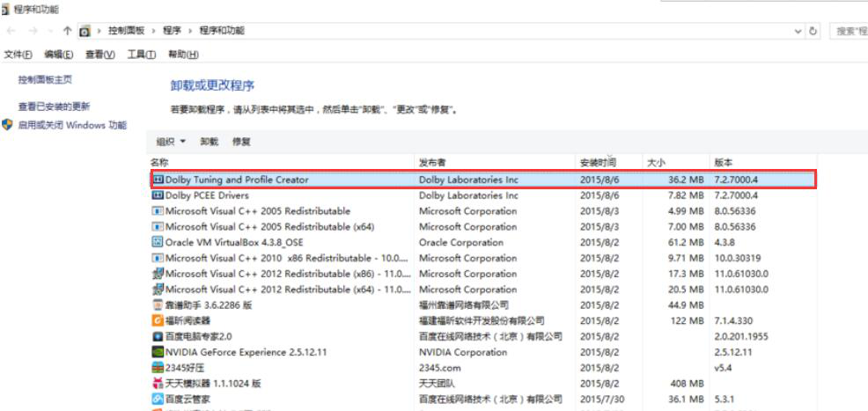Click the Windows features shield icon
The width and height of the screenshot is (868, 411).
click(7, 124)
